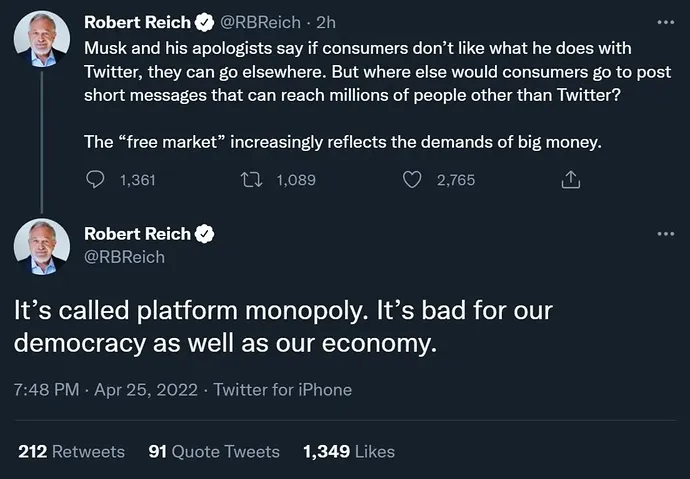Click the verified badge in the second tweet
This screenshot has width=690, height=479.
[x=205, y=234]
